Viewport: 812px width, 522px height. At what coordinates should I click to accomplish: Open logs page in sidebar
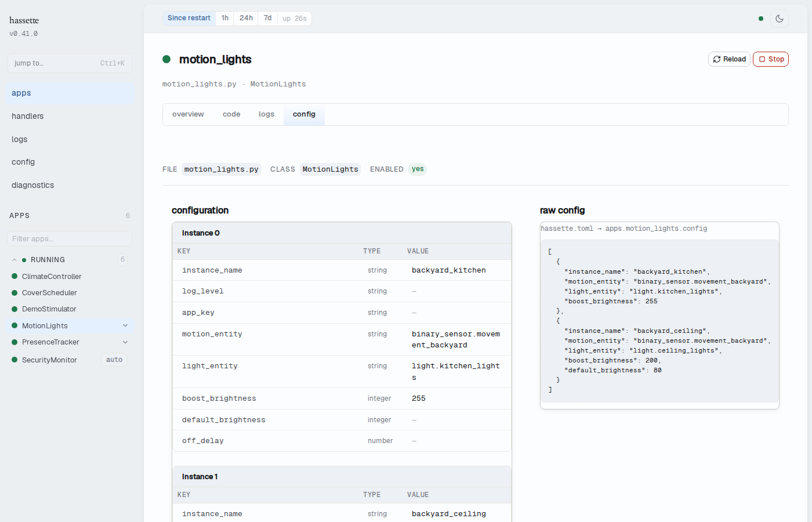click(70, 139)
